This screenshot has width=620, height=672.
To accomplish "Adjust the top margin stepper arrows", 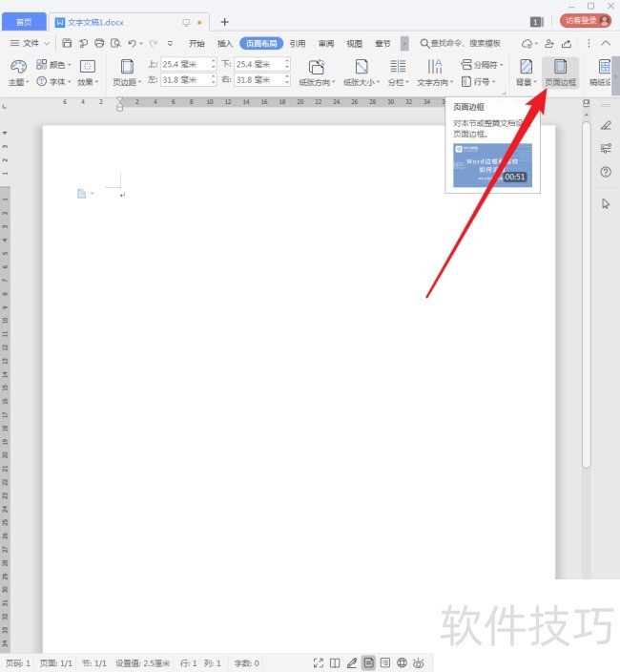I will pos(214,64).
